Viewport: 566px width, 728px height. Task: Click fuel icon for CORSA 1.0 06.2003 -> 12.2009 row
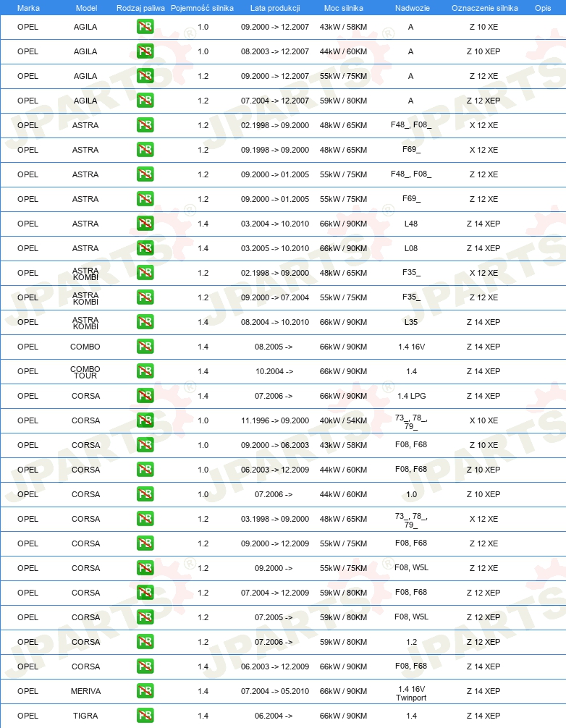tap(145, 470)
